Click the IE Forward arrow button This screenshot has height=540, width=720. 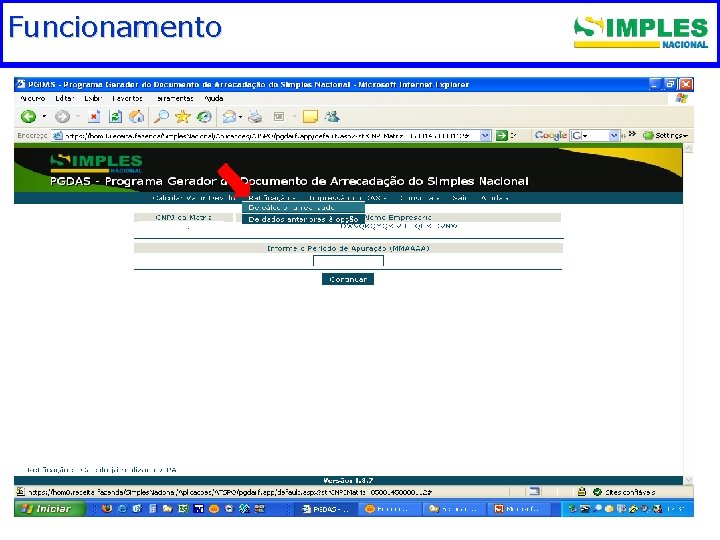[x=62, y=117]
